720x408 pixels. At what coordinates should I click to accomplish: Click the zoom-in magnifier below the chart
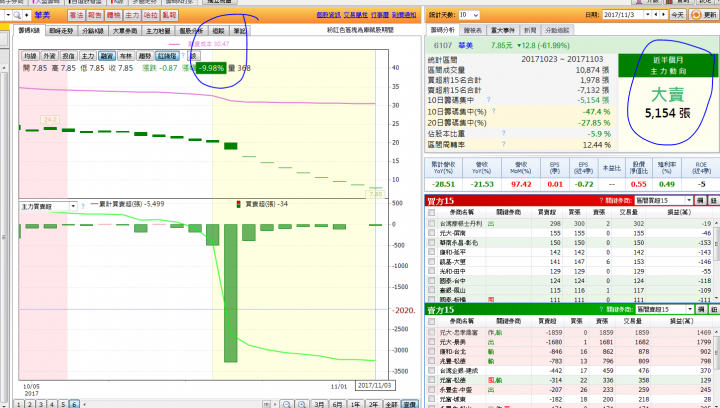(302, 404)
